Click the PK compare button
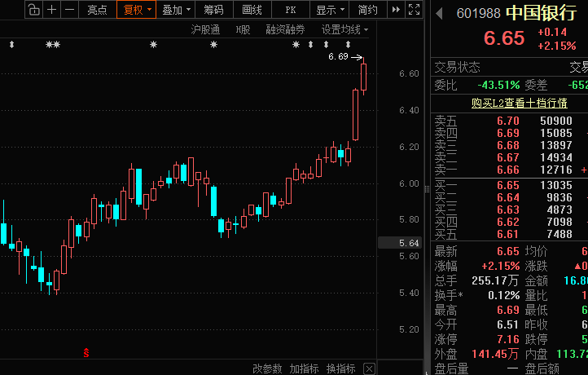The width and height of the screenshot is (588, 375). pyautogui.click(x=291, y=10)
